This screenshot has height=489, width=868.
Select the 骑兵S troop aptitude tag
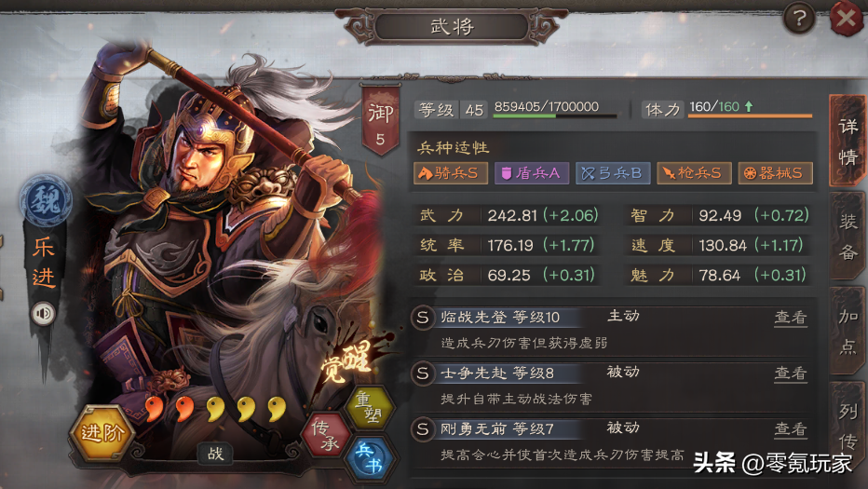(x=451, y=173)
